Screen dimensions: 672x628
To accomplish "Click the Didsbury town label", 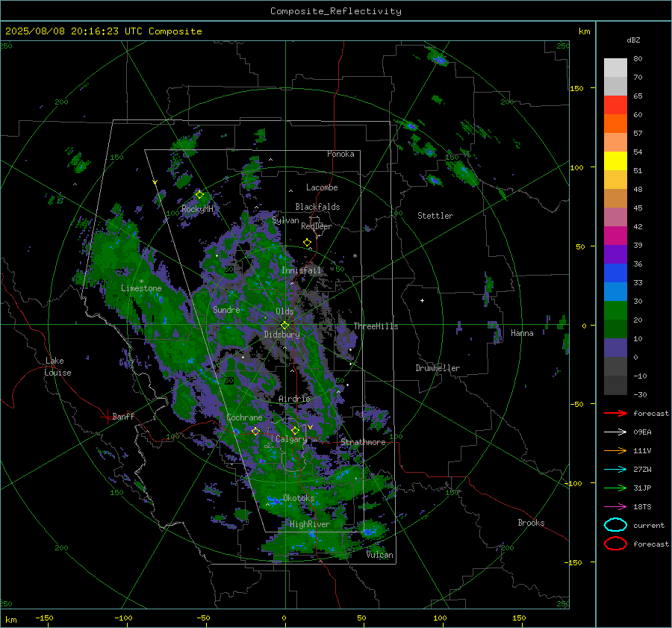I will tap(281, 335).
